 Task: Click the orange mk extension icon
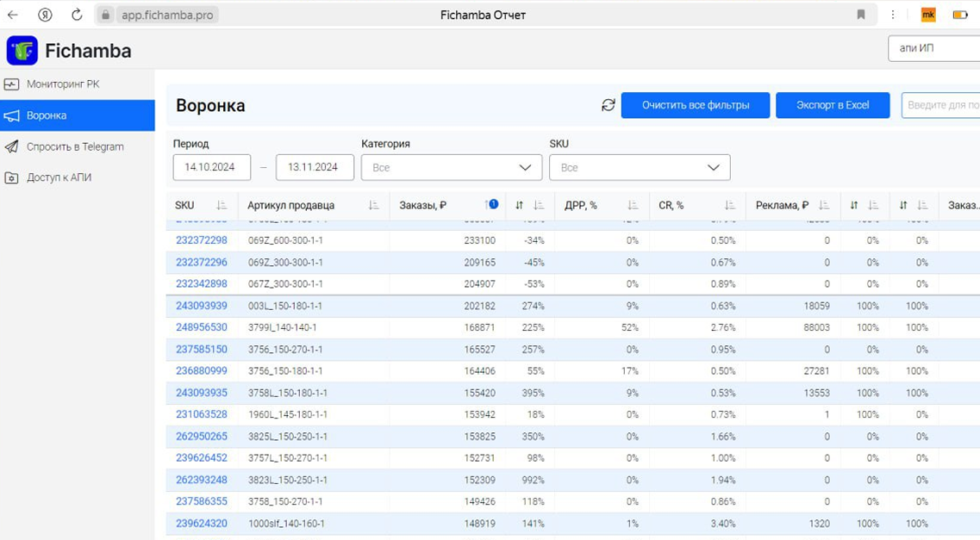coord(928,15)
